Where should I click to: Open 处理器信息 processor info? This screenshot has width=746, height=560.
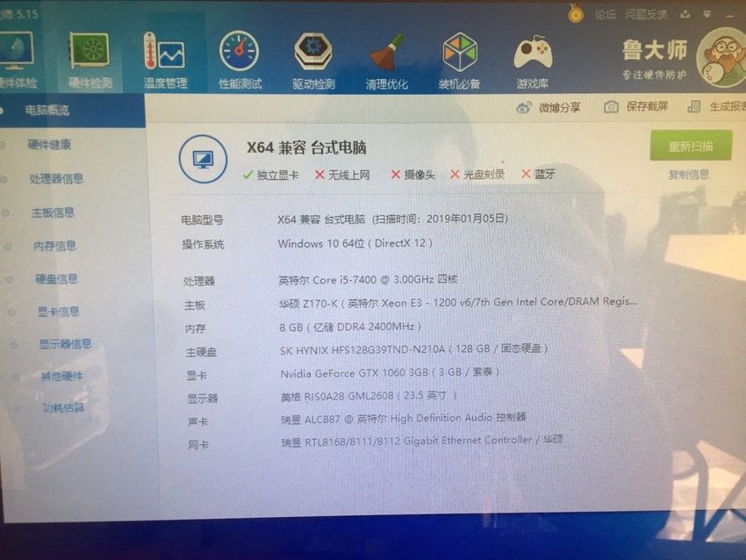(x=56, y=179)
